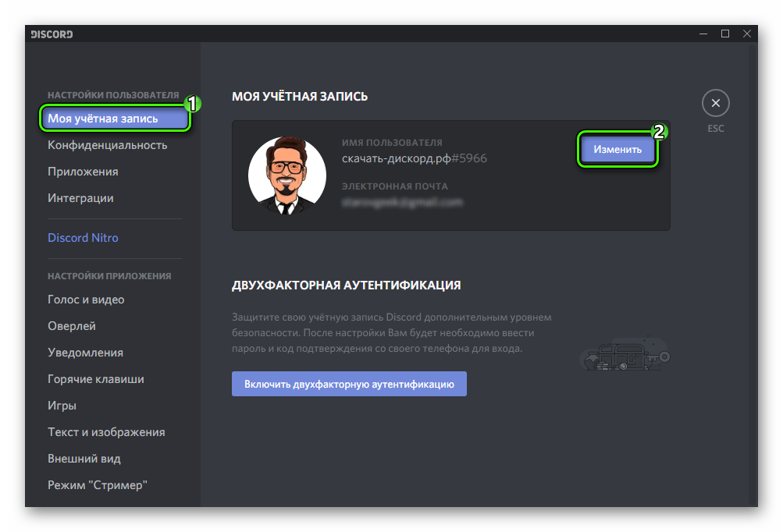
Task: Select Уведомления in the sidebar
Action: 85,353
